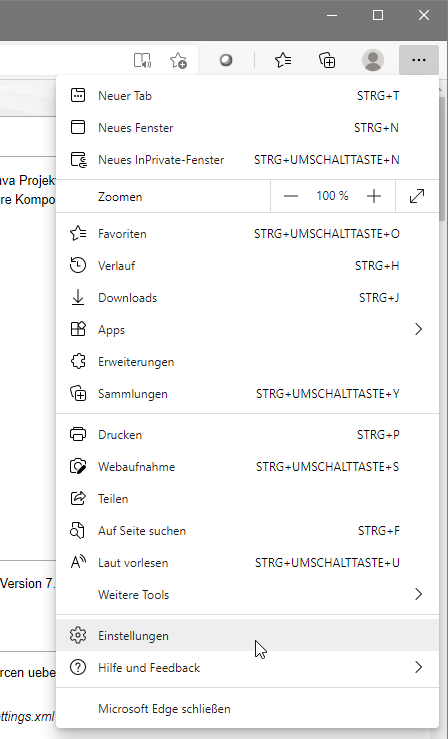
Task: Click the tracking prevention circle icon
Action: tap(226, 60)
